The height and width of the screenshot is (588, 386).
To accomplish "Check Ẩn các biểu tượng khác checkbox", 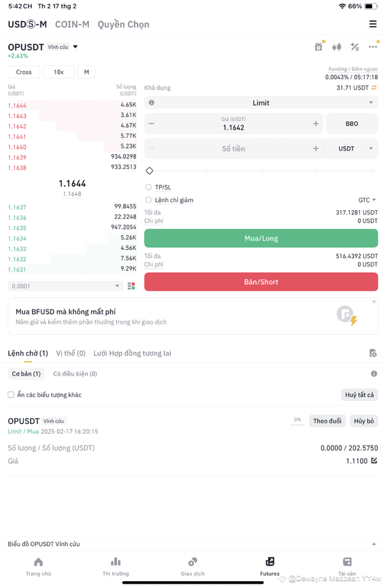I will [x=11, y=394].
